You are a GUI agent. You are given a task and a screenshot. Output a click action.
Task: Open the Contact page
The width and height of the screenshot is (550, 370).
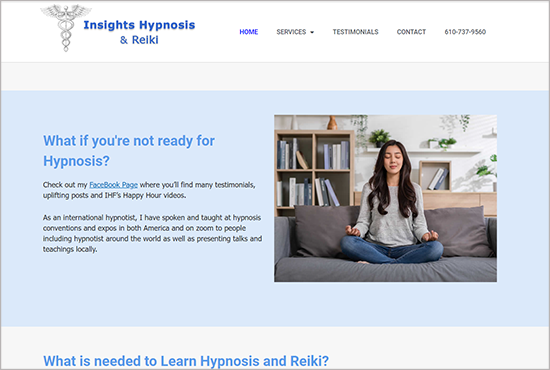pyautogui.click(x=411, y=32)
